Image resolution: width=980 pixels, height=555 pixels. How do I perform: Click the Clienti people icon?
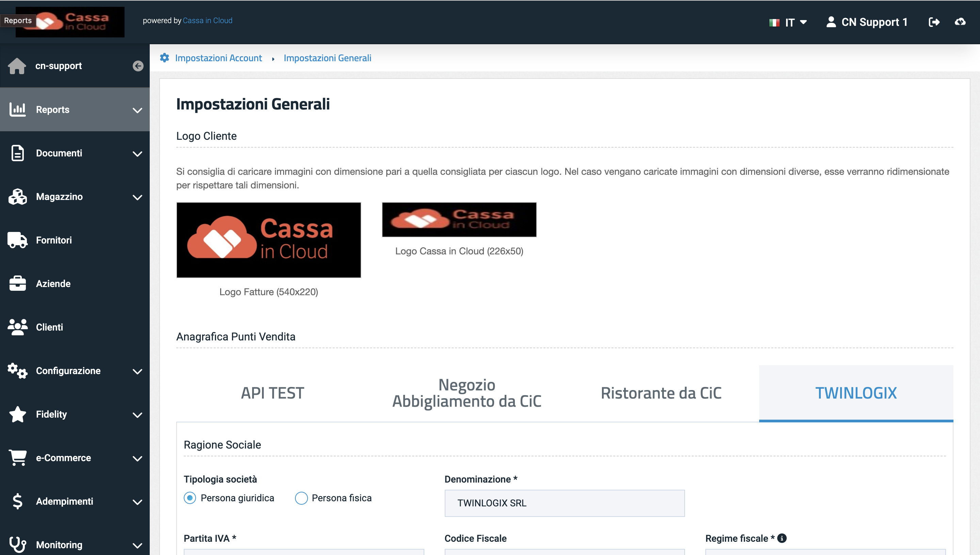tap(18, 327)
